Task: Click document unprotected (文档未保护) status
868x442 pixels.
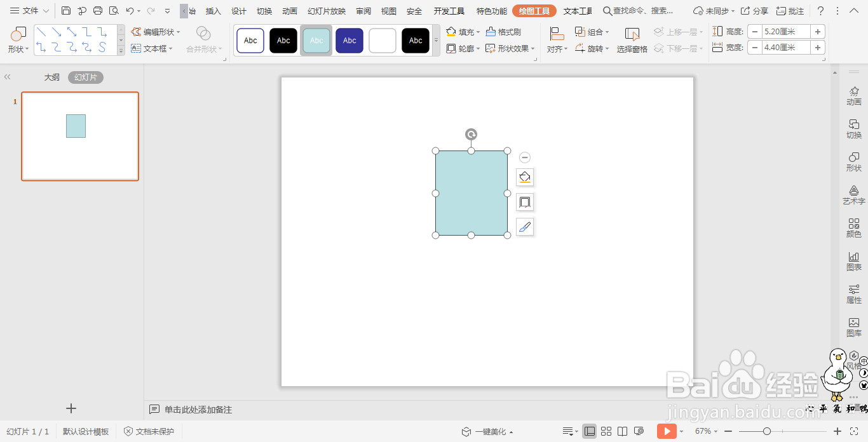Action: [x=149, y=431]
